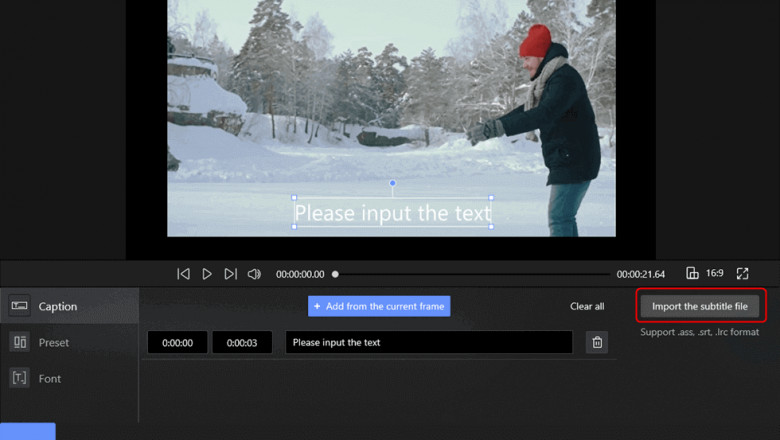Click the 00:00:21.64 total duration text
Viewport: 780px width, 440px height.
click(641, 274)
